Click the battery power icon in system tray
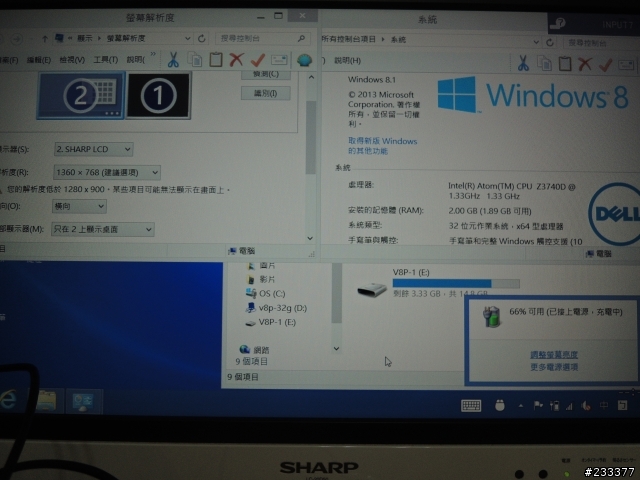Image resolution: width=640 pixels, height=480 pixels. (x=554, y=405)
